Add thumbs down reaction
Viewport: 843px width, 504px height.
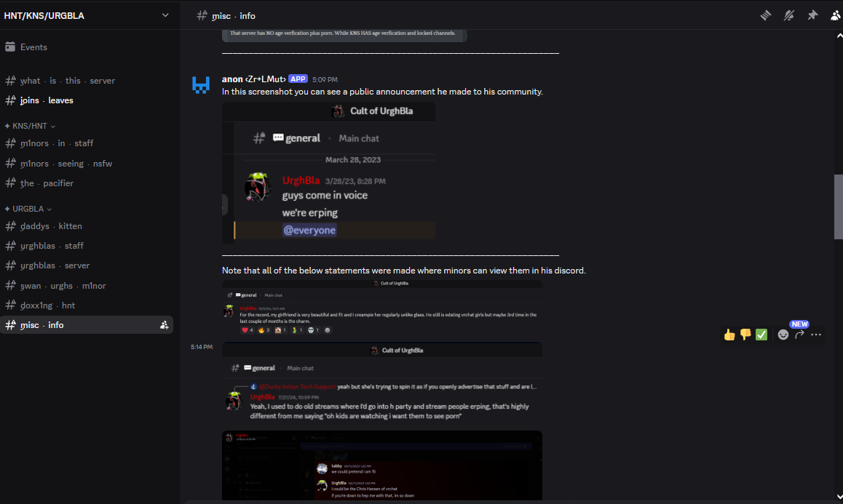(x=745, y=335)
